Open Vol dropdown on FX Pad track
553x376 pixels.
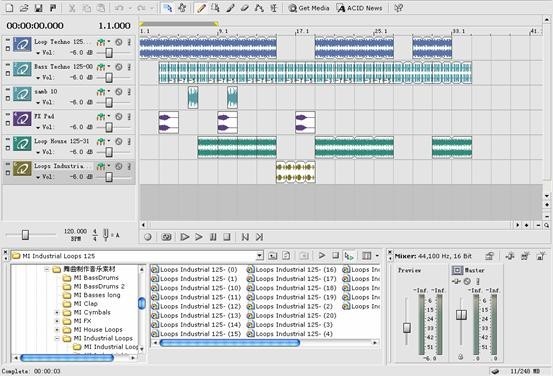[38, 128]
